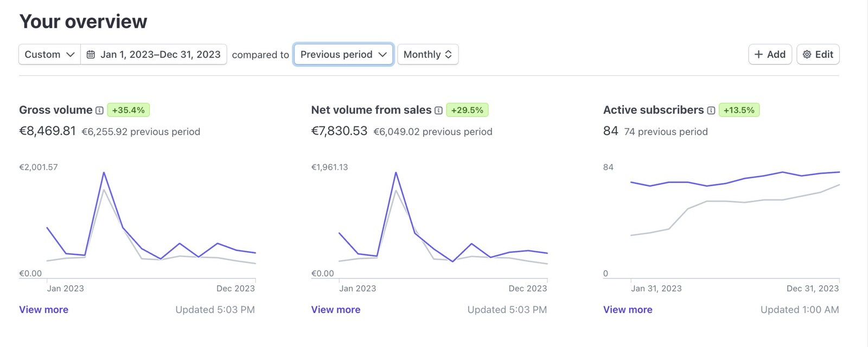868x347 pixels.
Task: Change the Monthly interval selector
Action: click(427, 55)
